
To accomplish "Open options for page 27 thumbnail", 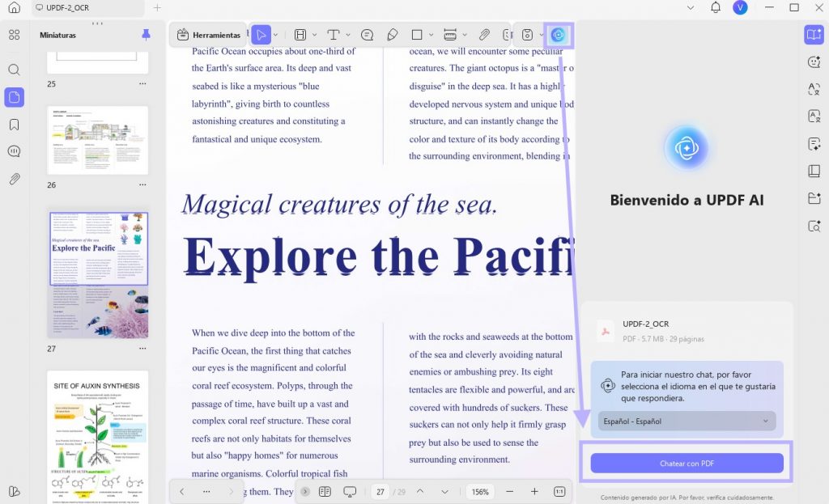I will [142, 348].
